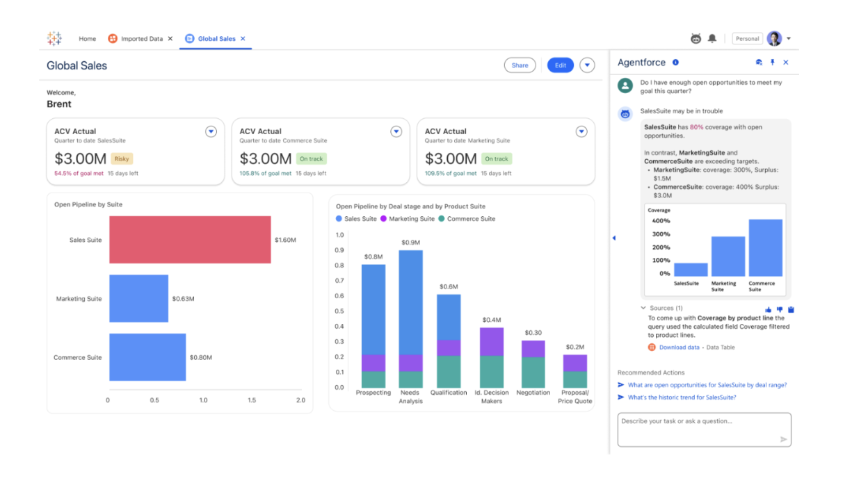The image size is (868, 499).
Task: Clear the Agentforce conversation icon
Action: (x=759, y=63)
